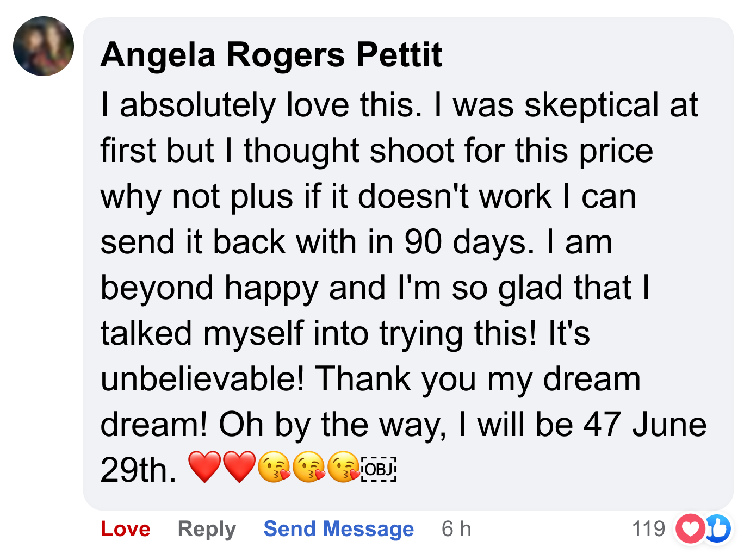This screenshot has width=744, height=560.
Task: Open the 6 h comment timestamp
Action: click(x=456, y=529)
